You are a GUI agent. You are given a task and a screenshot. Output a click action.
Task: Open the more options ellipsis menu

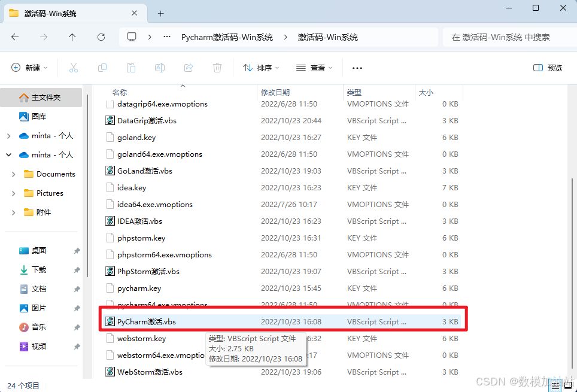tap(357, 68)
